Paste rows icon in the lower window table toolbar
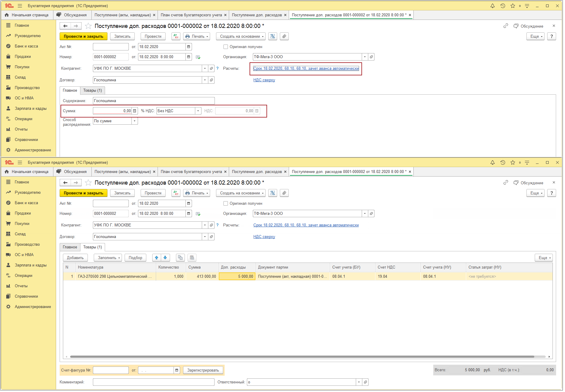565x392 pixels. pyautogui.click(x=192, y=258)
